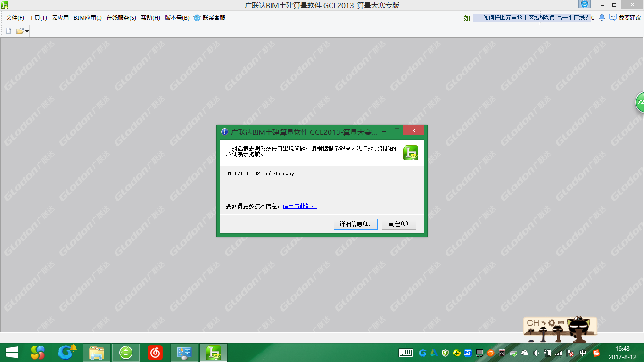Click the Sogou input method tray icon
644x362 pixels.
596,353
